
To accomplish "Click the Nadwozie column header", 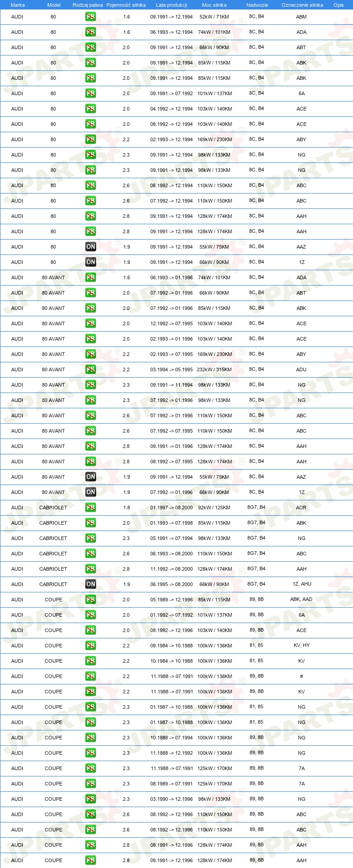I will tap(257, 5).
